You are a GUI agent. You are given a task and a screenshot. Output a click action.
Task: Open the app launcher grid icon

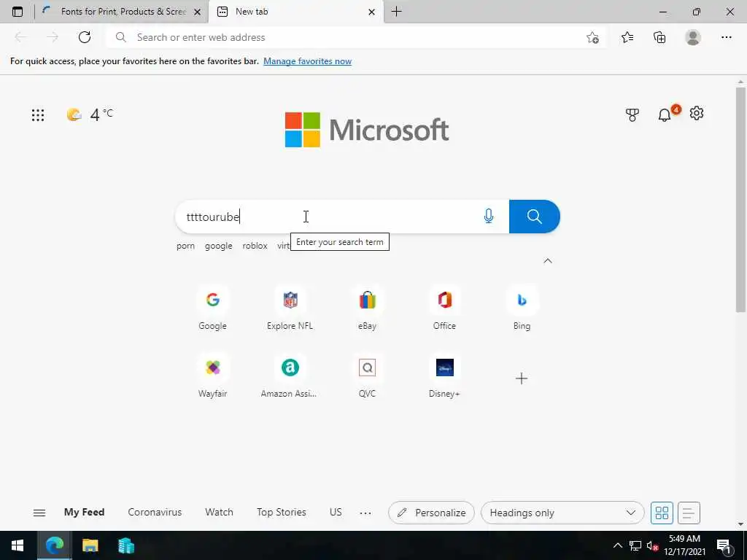click(38, 114)
